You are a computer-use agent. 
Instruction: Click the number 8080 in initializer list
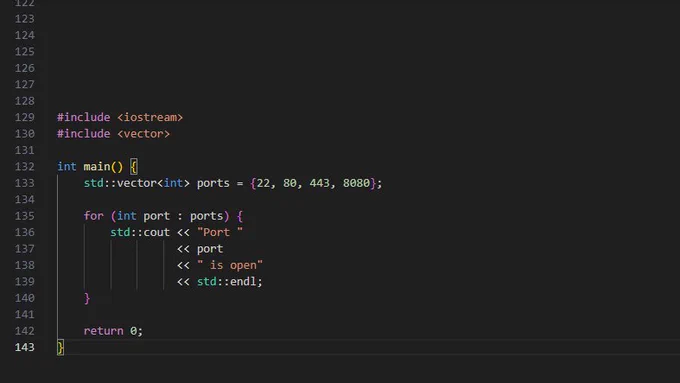pyautogui.click(x=356, y=183)
